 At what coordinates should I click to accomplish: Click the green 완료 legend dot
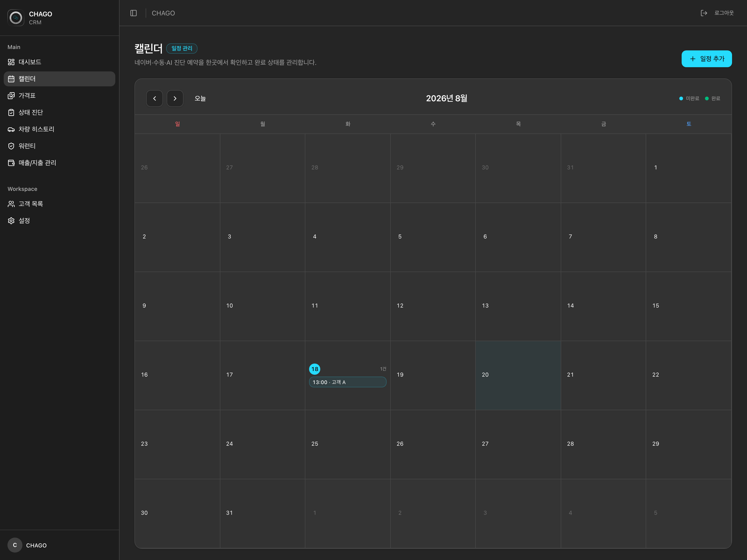pyautogui.click(x=707, y=98)
